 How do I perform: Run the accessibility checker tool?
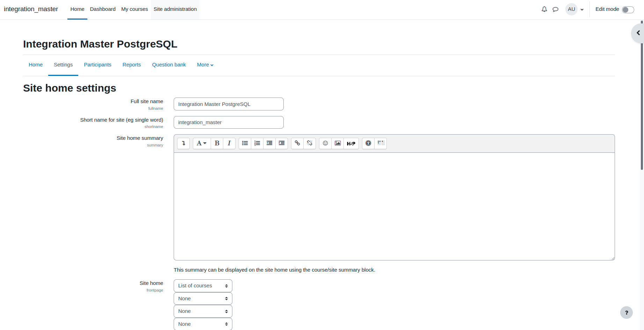tap(368, 143)
